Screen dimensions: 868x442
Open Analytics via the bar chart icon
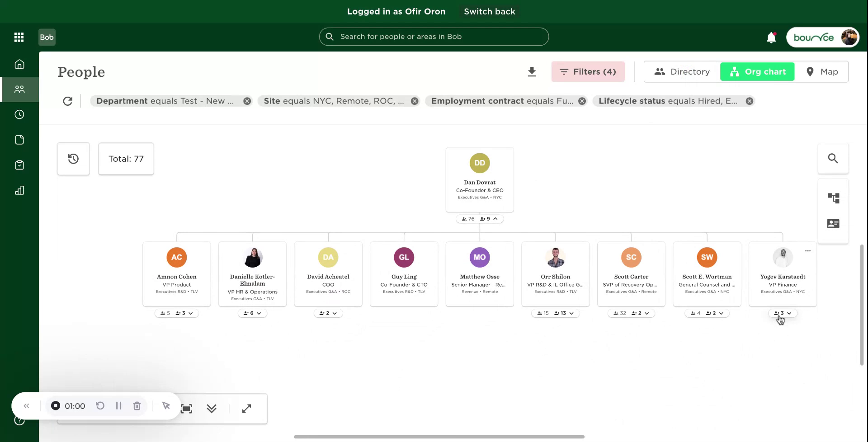[19, 190]
